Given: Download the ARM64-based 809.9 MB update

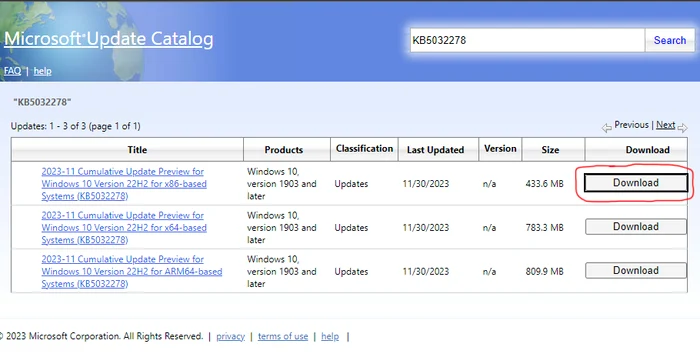Looking at the screenshot, I should [636, 270].
